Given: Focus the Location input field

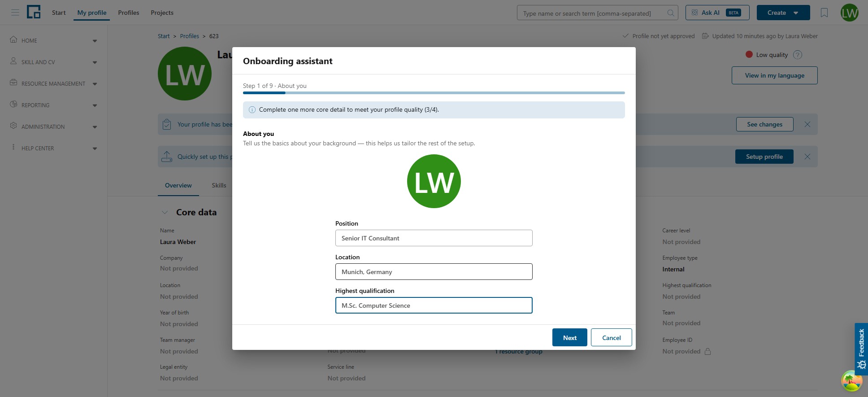Looking at the screenshot, I should tap(434, 272).
